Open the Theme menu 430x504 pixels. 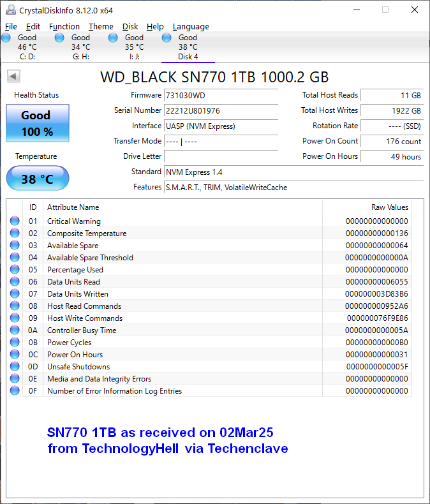tap(101, 26)
